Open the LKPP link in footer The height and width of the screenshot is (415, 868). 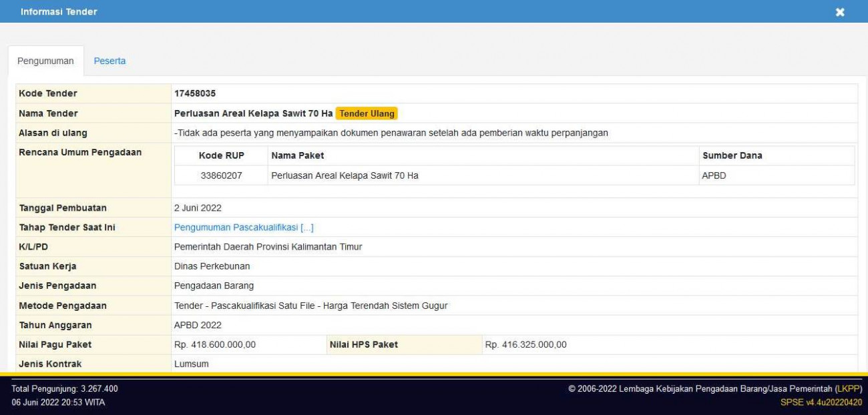849,388
